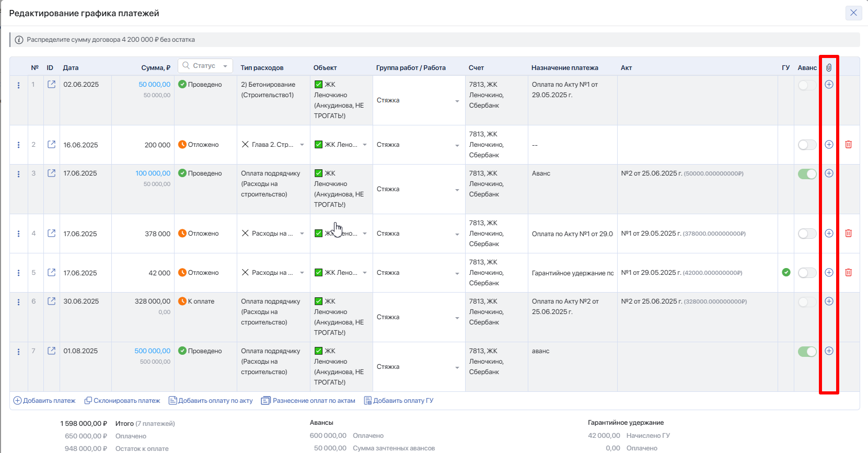Open Разнесение оплат по актам
Image resolution: width=868 pixels, height=453 pixels.
click(x=308, y=401)
